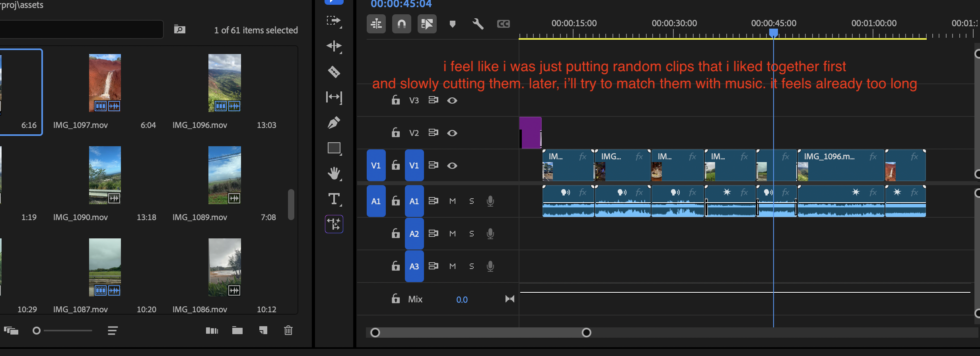Click Mix track end keyframe button

pos(509,299)
